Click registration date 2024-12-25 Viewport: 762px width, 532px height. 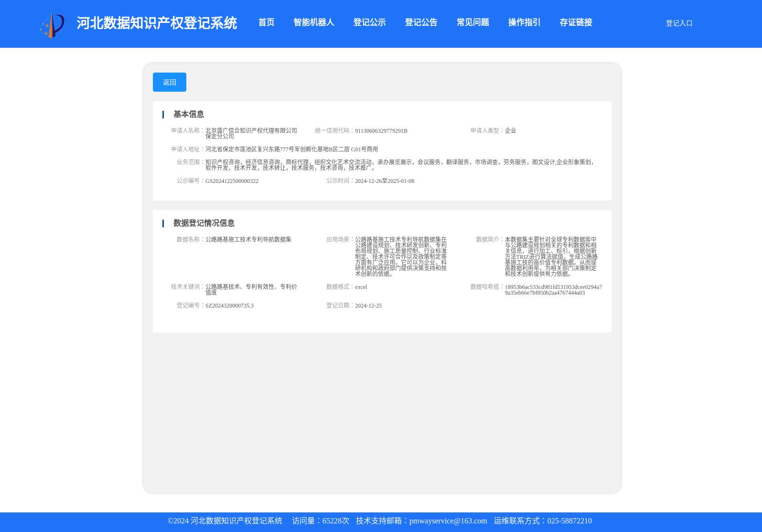point(368,306)
